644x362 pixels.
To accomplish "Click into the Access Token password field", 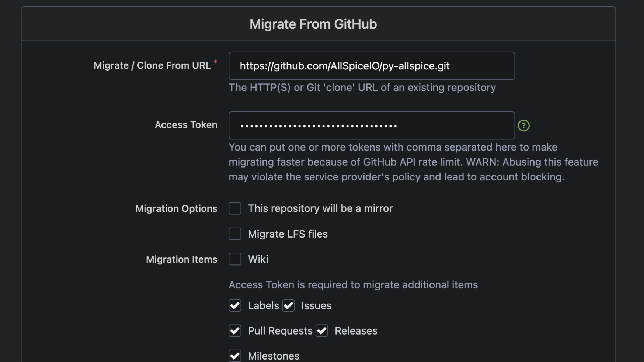I will 372,126.
